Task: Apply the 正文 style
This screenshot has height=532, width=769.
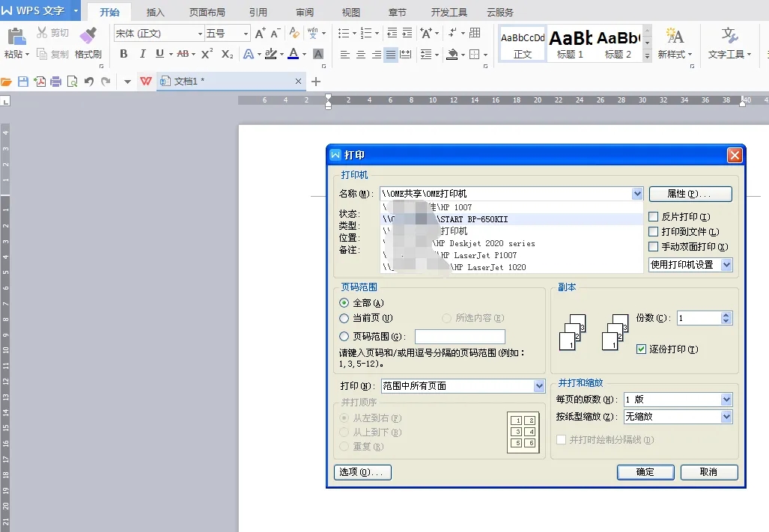Action: (523, 43)
